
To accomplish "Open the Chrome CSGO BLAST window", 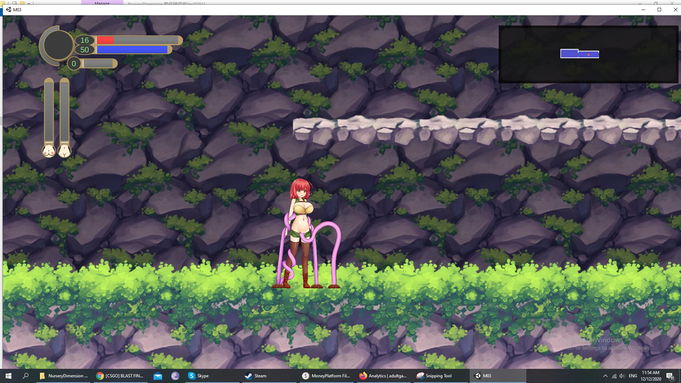I will pyautogui.click(x=119, y=376).
